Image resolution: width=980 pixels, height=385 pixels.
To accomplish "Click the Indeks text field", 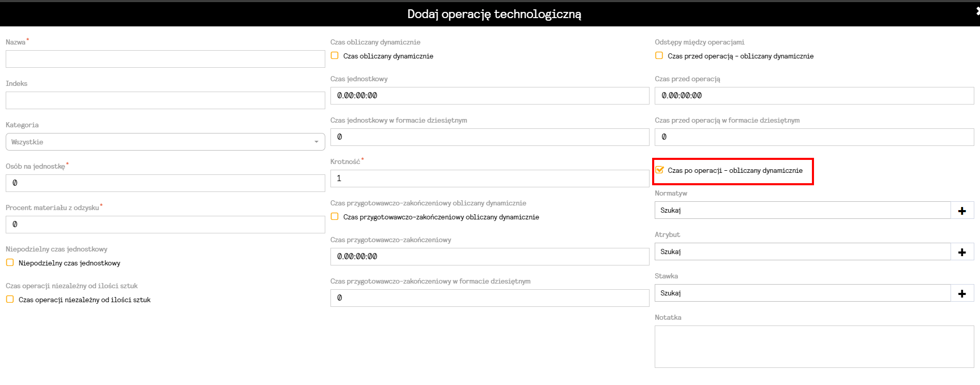I will click(x=165, y=100).
